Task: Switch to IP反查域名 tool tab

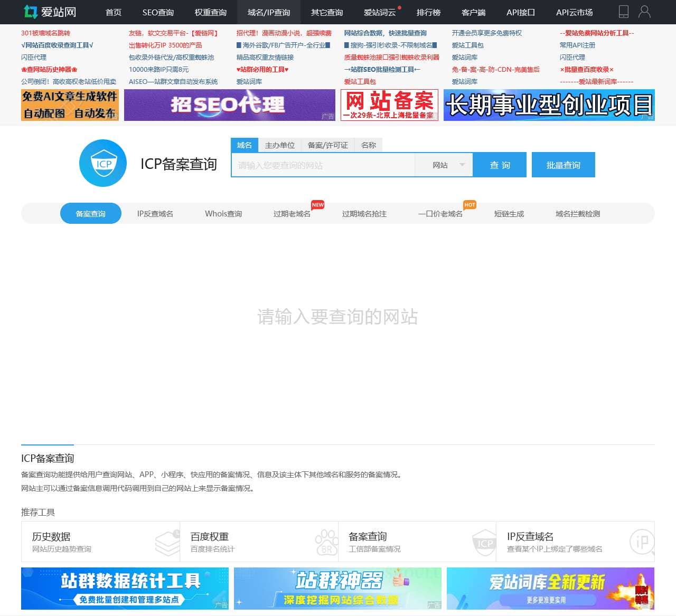Action: [x=155, y=213]
